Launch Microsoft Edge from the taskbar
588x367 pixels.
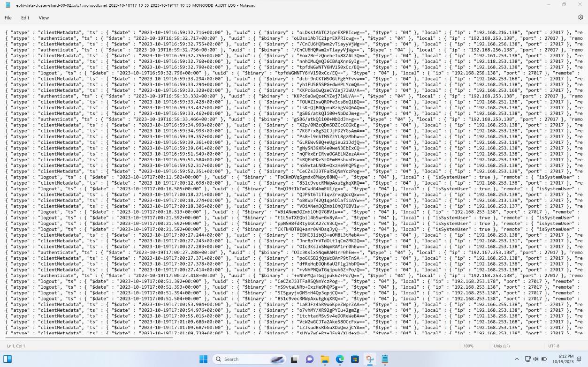tap(341, 359)
